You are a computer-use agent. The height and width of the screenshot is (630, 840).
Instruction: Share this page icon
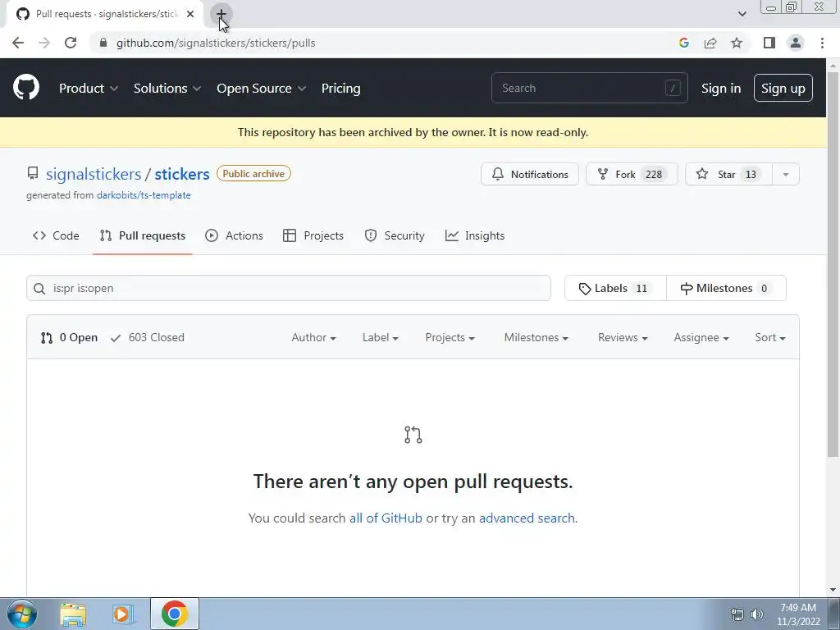(710, 43)
